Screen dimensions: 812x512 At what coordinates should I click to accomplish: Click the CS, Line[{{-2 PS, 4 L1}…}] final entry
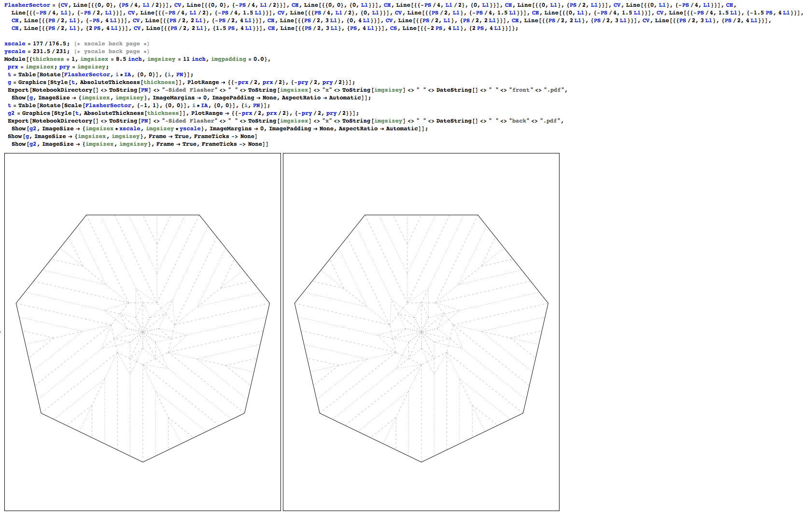click(x=454, y=28)
